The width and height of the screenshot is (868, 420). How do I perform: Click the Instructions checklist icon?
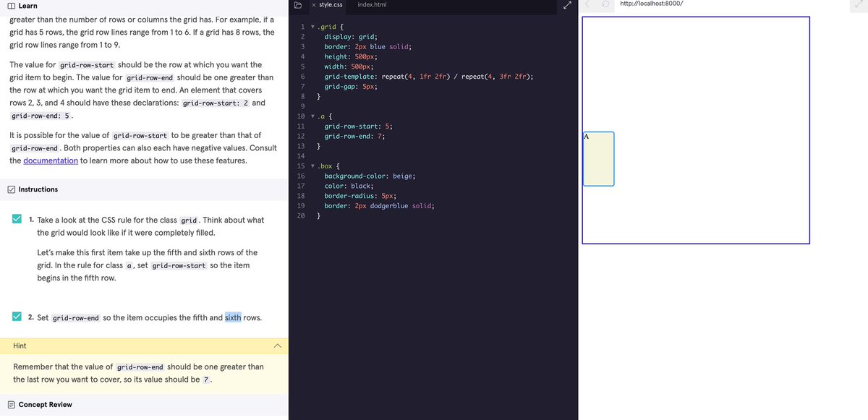11,189
